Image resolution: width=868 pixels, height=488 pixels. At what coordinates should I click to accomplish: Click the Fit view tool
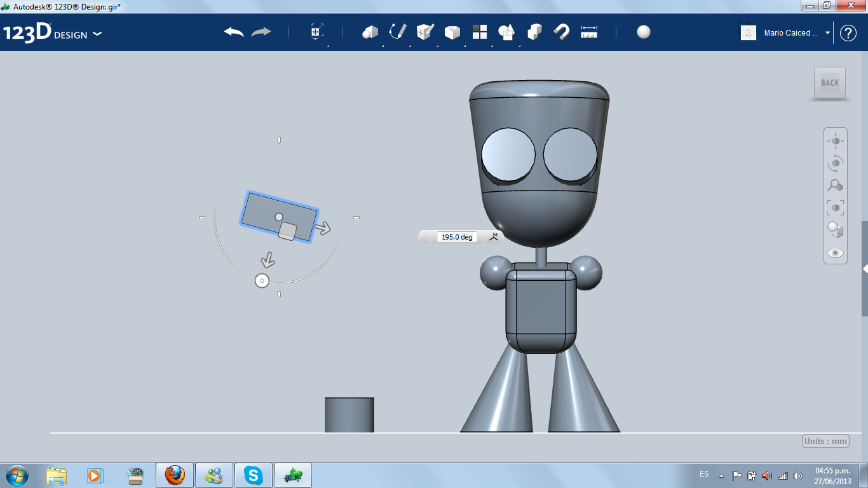click(836, 207)
